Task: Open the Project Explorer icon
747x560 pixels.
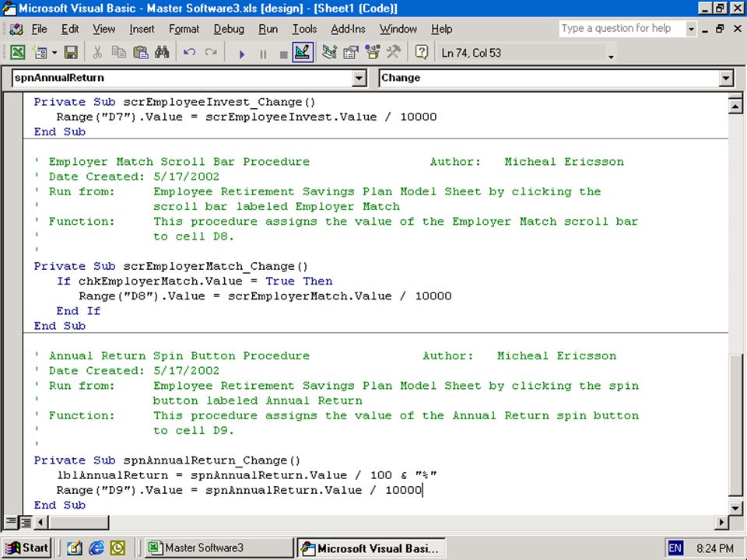Action: point(329,52)
